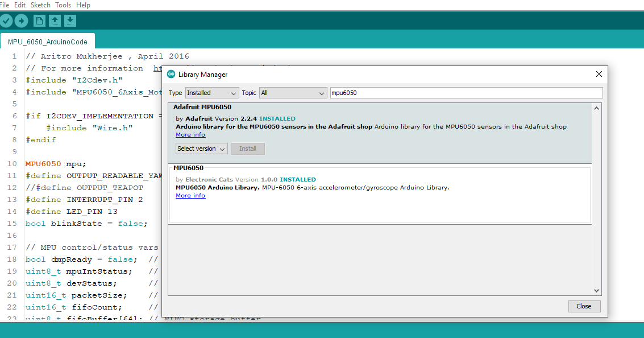The height and width of the screenshot is (338, 644).
Task: Select the MPU_6050_ArduinoCode tab
Action: coord(48,42)
